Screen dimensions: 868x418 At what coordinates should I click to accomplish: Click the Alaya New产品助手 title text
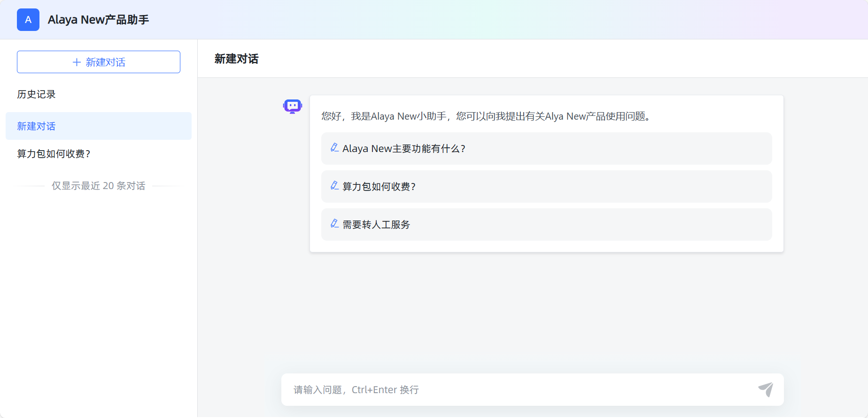click(98, 20)
